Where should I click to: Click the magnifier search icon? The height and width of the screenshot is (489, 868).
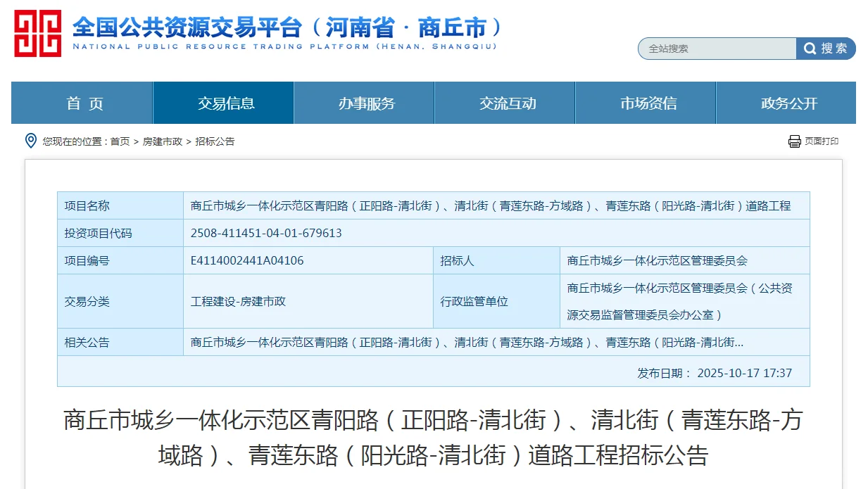click(x=810, y=49)
